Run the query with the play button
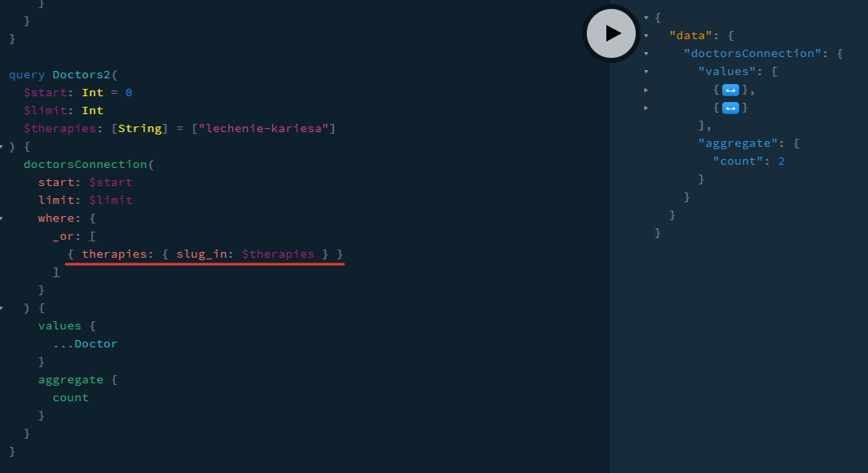 coord(610,33)
